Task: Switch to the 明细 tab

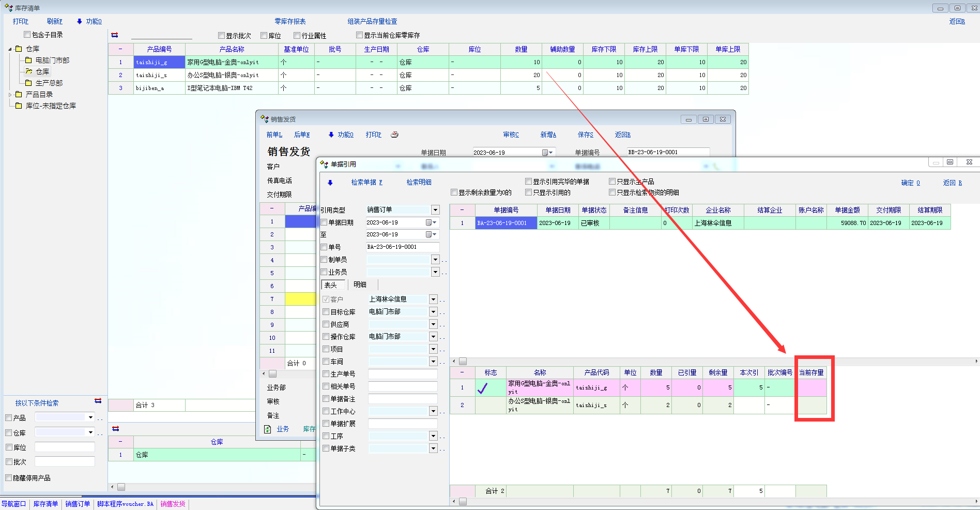Action: tap(360, 284)
